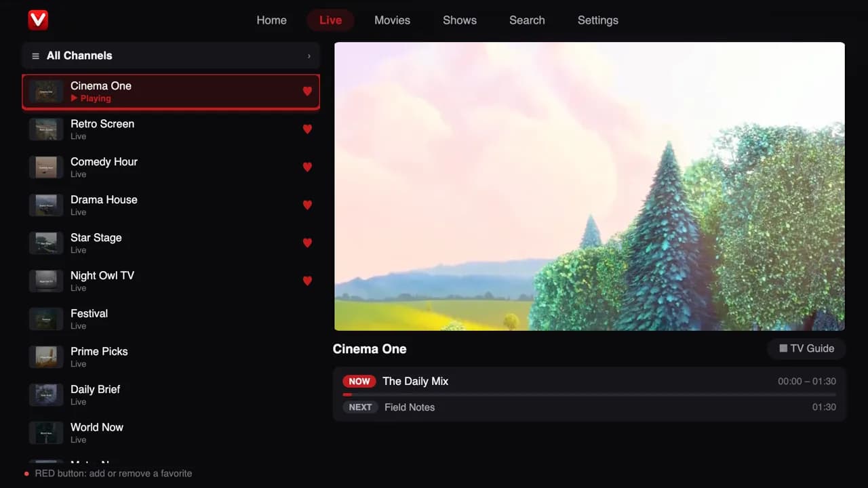The image size is (868, 488).
Task: Click the Cinema One channel thumbnail
Action: click(46, 91)
